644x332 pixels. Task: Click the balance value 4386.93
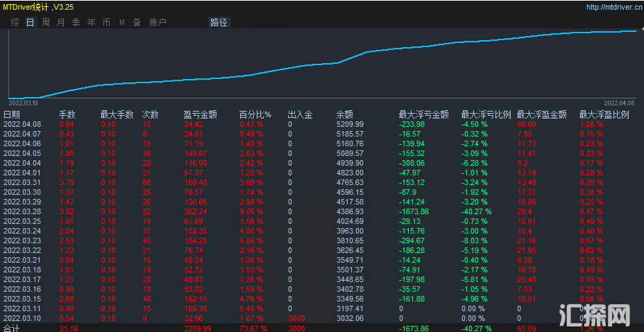[350, 211]
